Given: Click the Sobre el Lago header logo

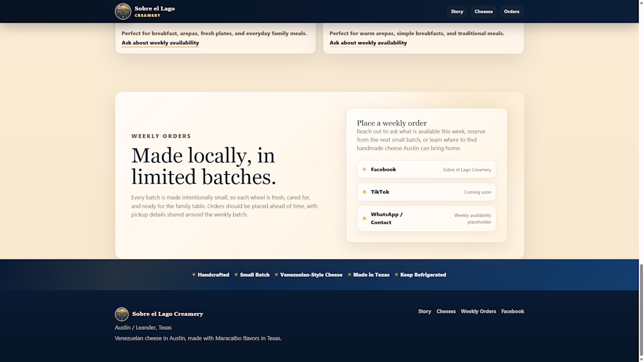Looking at the screenshot, I should coord(123,12).
